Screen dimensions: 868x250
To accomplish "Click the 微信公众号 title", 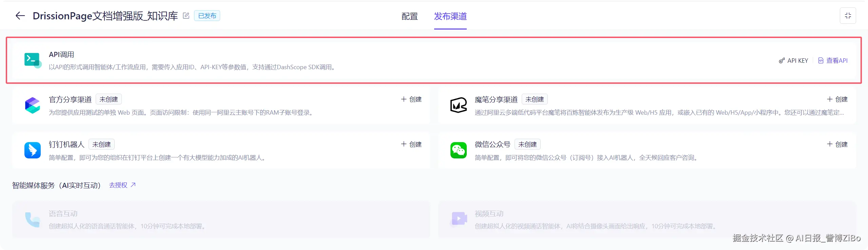I will tap(493, 145).
